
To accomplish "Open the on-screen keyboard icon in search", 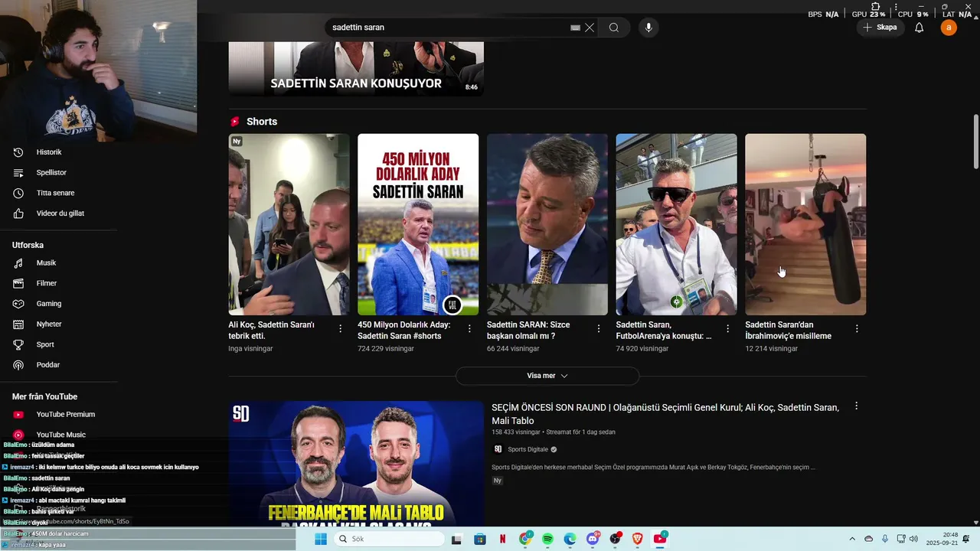I will point(575,28).
